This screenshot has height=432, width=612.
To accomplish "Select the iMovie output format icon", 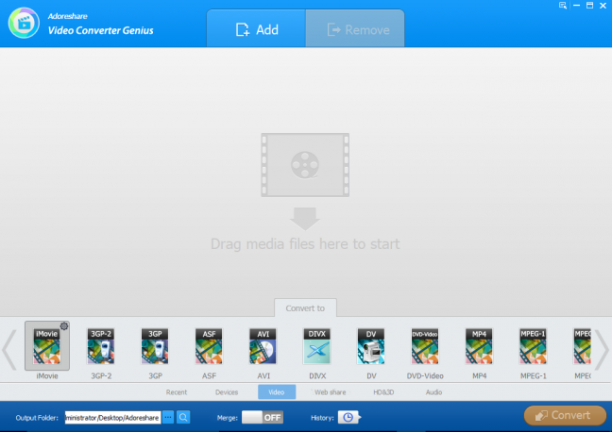I will 47,346.
